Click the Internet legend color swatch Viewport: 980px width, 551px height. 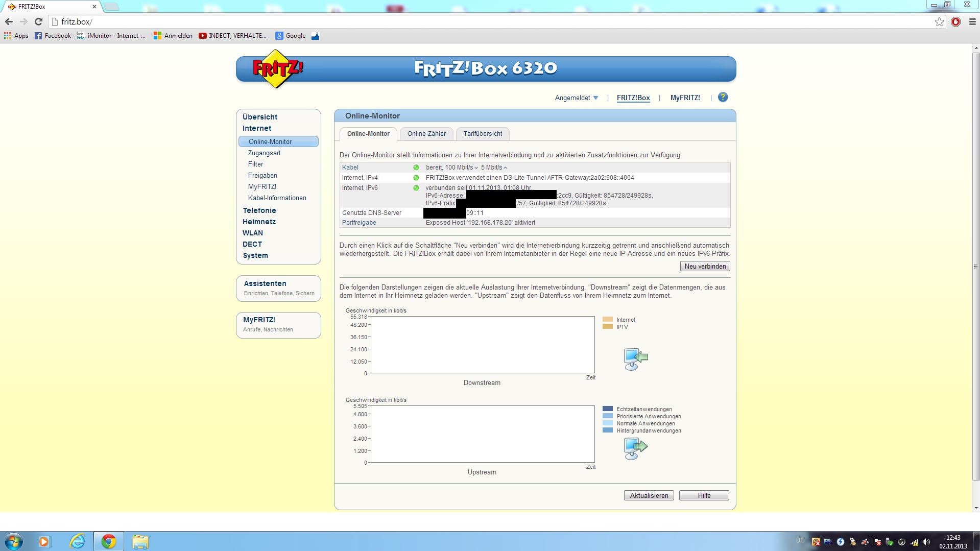608,320
